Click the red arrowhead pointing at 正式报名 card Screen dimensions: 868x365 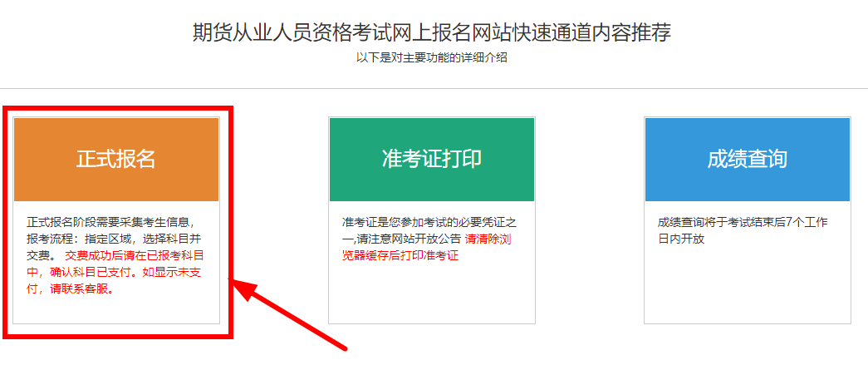click(245, 291)
